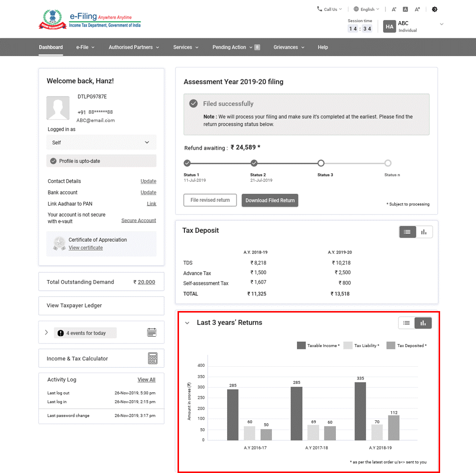Open the Pending Action menu

(229, 47)
